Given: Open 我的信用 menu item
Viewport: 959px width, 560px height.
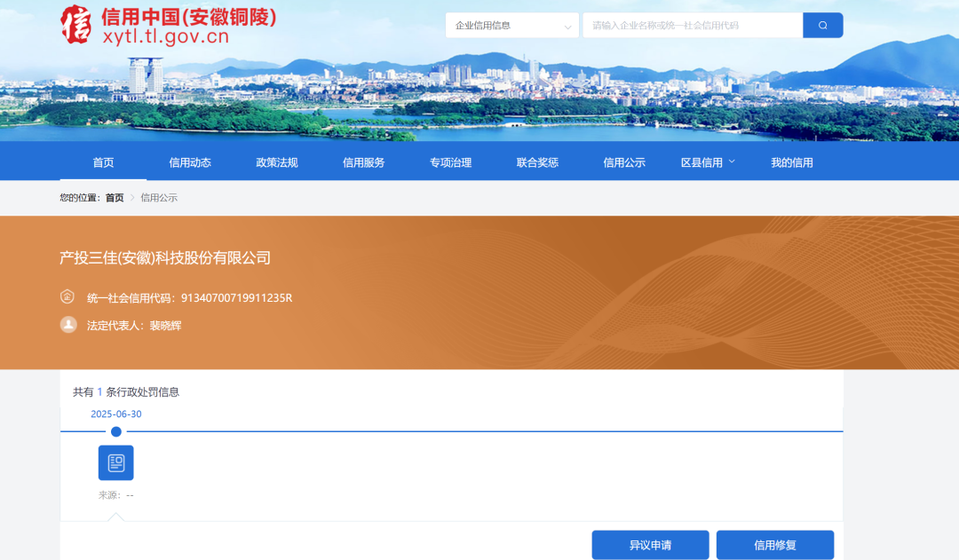Looking at the screenshot, I should pyautogui.click(x=792, y=162).
